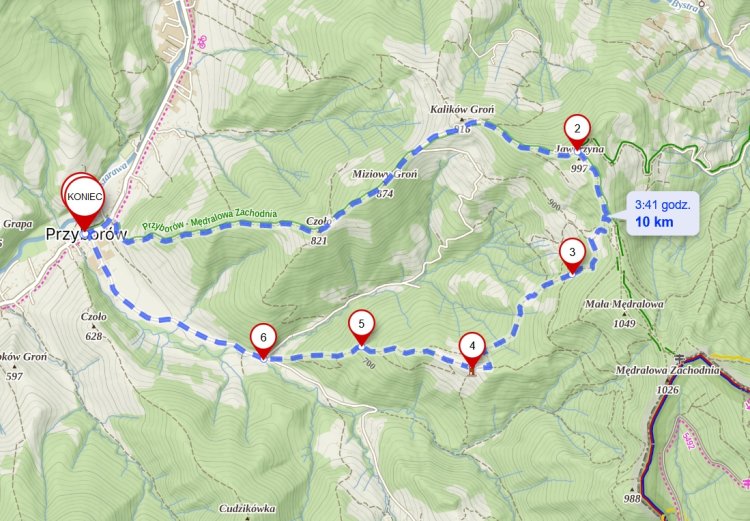750x521 pixels.
Task: Select waypoint marker number 5
Action: click(x=362, y=327)
